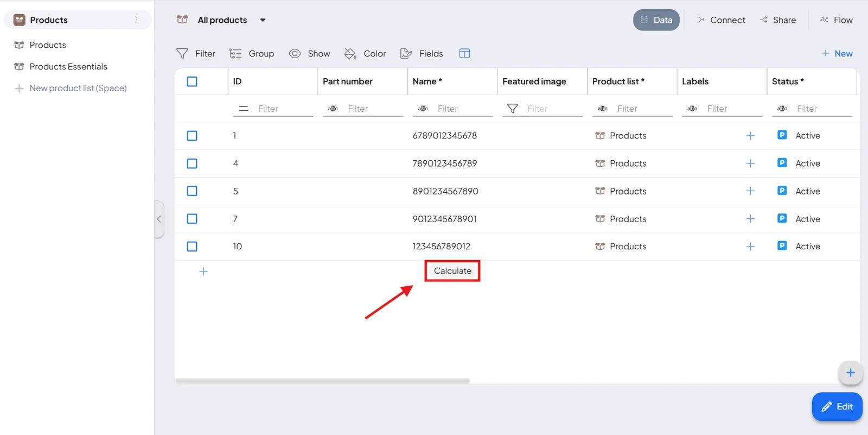
Task: Click the name cell 6789012345678
Action: tap(445, 136)
